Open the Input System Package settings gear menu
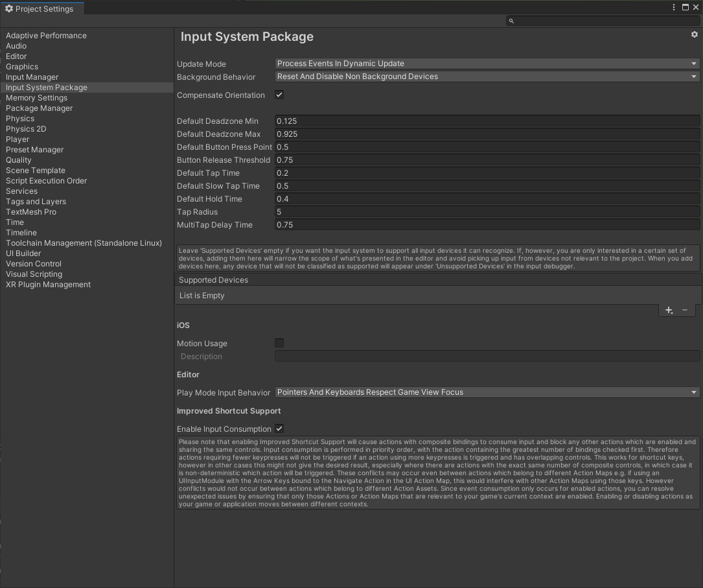Image resolution: width=703 pixels, height=588 pixels. (x=694, y=34)
